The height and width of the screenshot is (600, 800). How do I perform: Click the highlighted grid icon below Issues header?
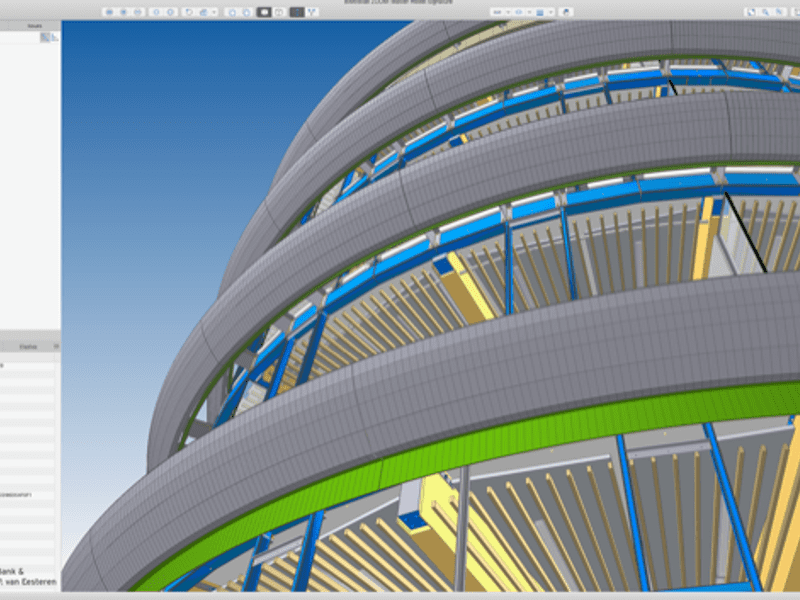45,37
